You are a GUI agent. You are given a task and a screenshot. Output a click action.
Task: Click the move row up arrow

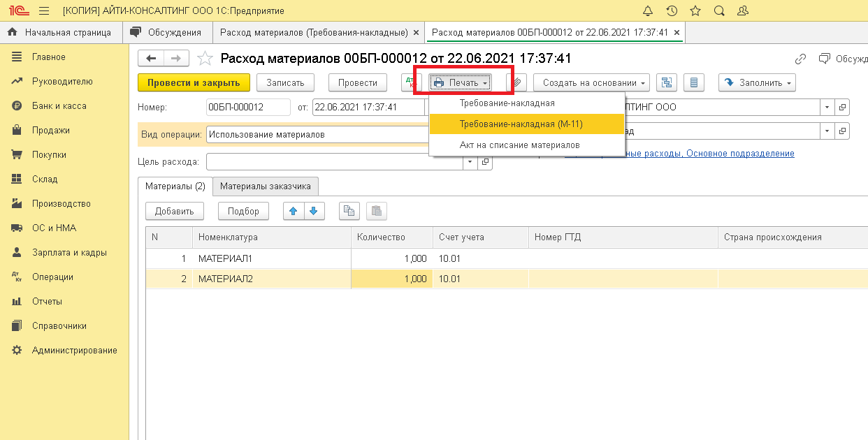(x=294, y=211)
